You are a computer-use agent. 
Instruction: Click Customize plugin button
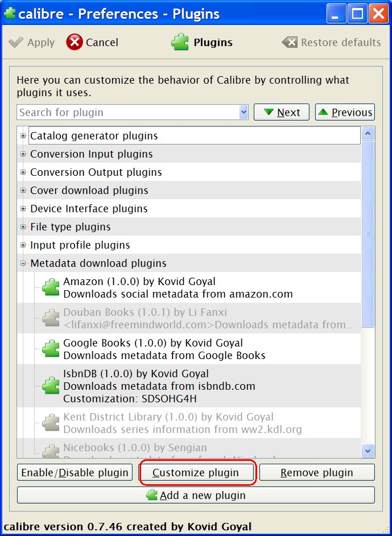coord(196,472)
